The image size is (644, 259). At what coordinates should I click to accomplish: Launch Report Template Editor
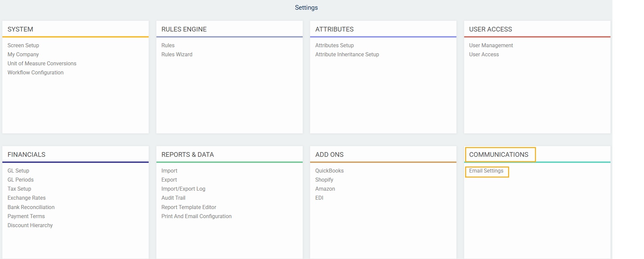coord(189,207)
